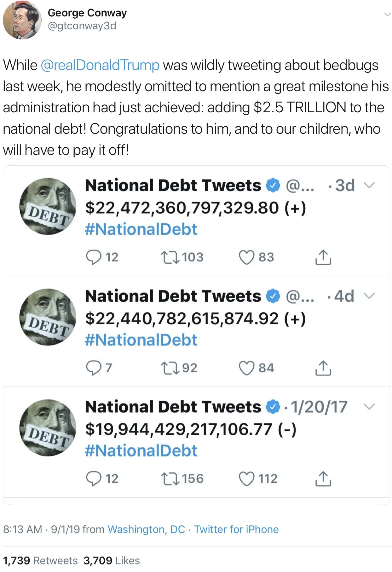Reply to the $22,440,782,615,874.92 tweet

coord(94,368)
